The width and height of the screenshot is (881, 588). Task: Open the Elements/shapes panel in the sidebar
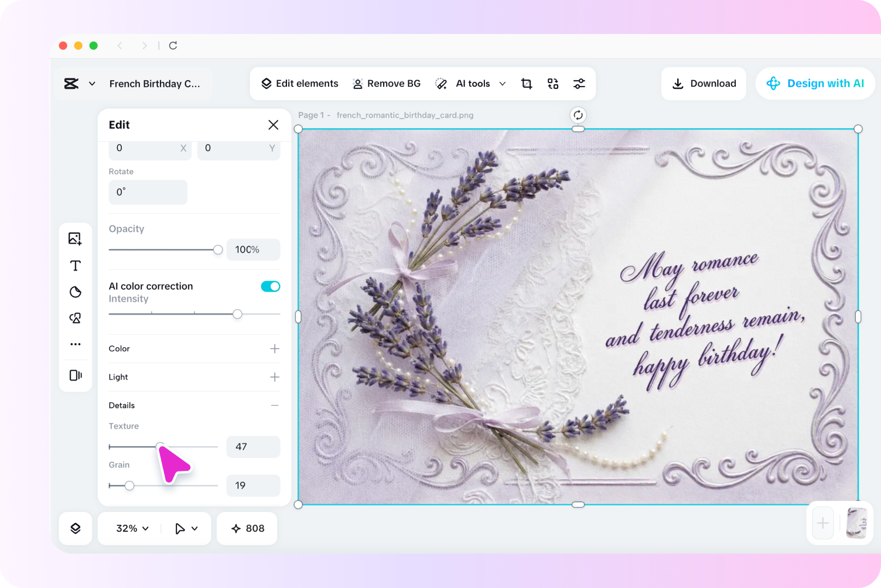pyautogui.click(x=75, y=318)
